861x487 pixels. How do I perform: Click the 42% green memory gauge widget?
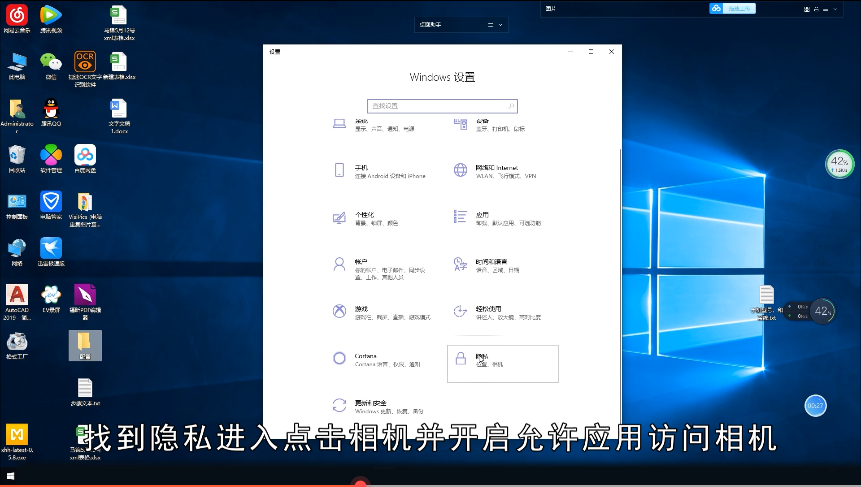pos(840,164)
